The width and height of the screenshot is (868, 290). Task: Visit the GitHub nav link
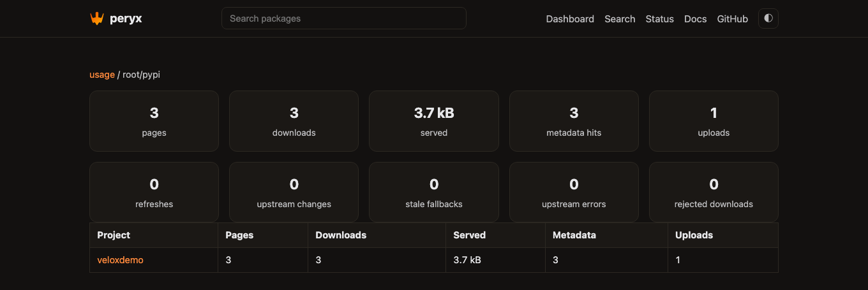coord(733,19)
